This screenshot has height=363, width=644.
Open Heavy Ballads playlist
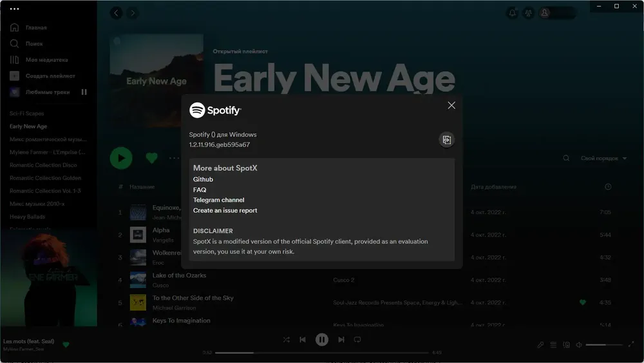tap(28, 217)
